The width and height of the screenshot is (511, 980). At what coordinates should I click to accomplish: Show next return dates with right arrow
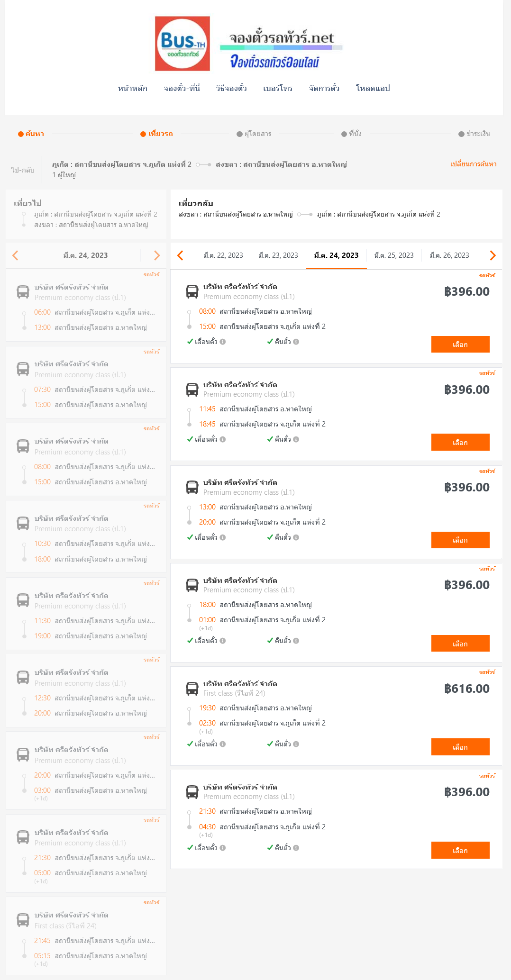[x=493, y=255]
